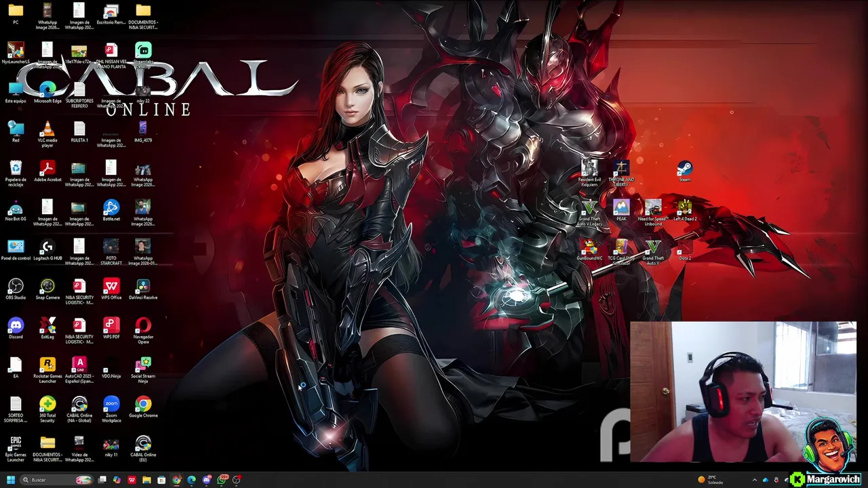Open DaVinci Resolve shortcut
Viewport: 868px width, 488px height.
(143, 289)
